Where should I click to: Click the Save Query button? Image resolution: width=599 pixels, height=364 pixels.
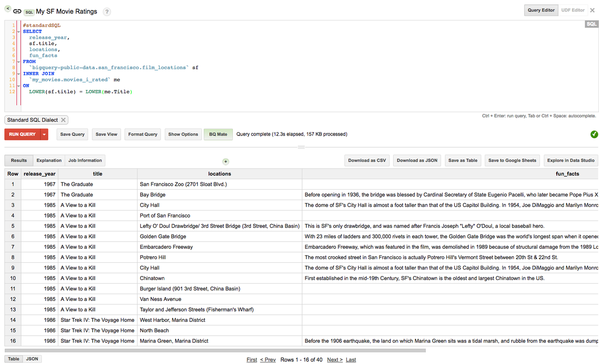(x=72, y=134)
